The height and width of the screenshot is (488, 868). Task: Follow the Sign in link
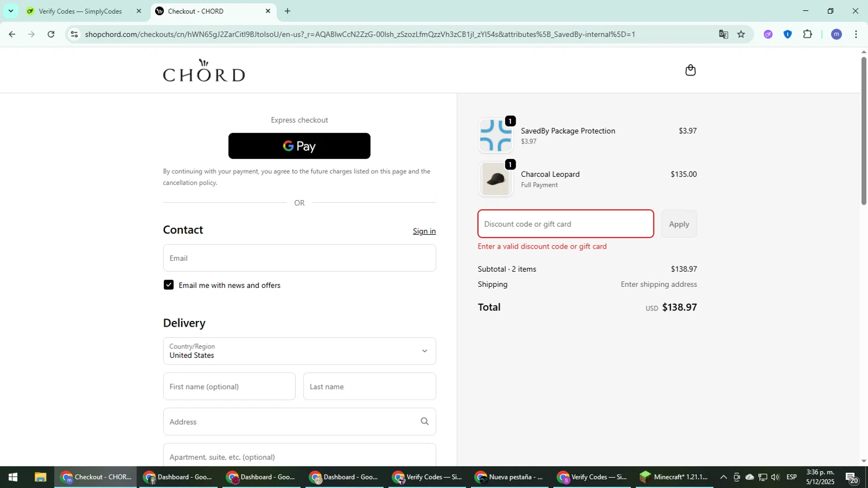coord(424,231)
